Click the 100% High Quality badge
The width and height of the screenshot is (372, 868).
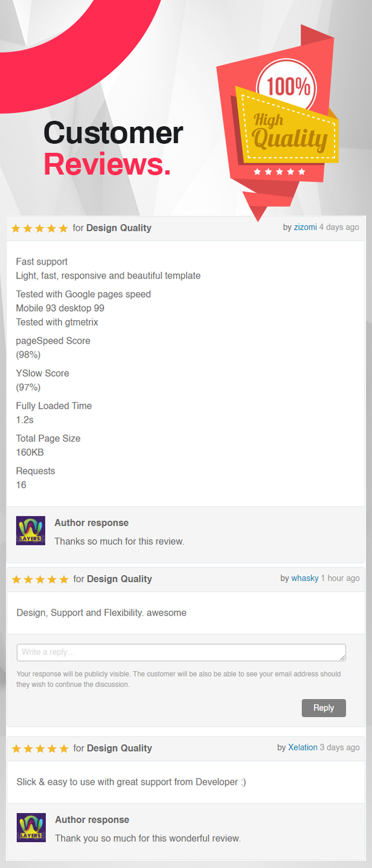(277, 123)
